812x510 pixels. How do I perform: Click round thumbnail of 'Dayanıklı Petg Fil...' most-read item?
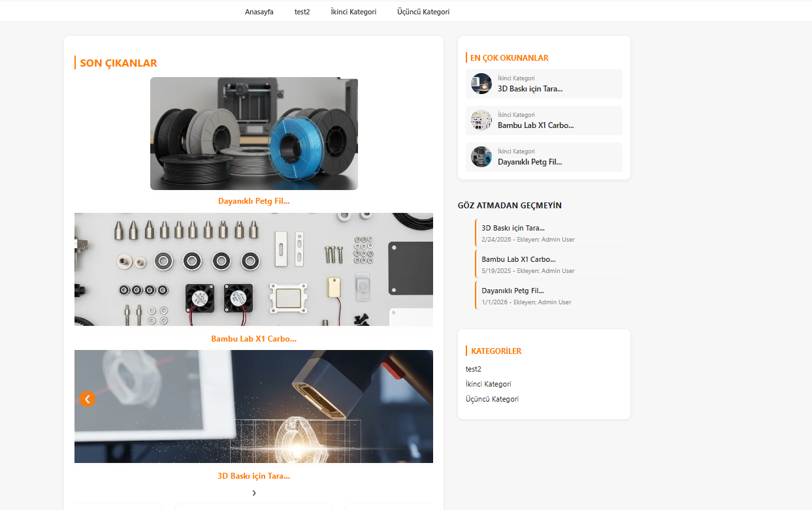pos(481,157)
